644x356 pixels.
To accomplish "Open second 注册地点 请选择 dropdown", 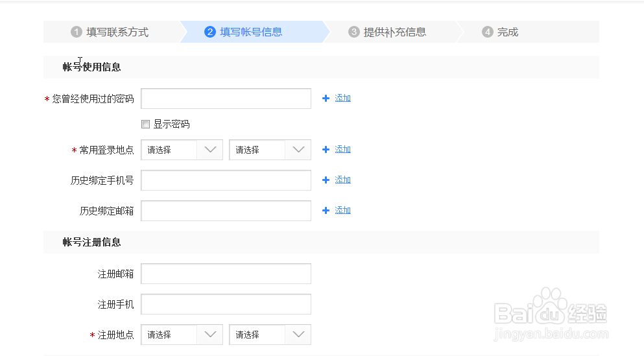I will [x=270, y=335].
